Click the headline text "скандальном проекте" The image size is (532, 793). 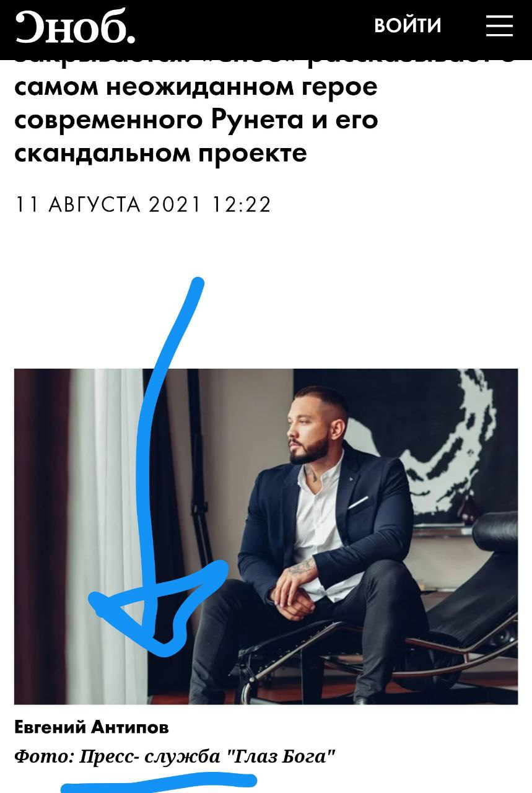(160, 152)
